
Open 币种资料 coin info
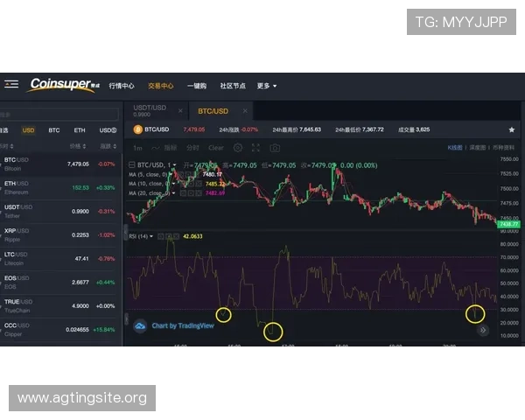tap(504, 148)
